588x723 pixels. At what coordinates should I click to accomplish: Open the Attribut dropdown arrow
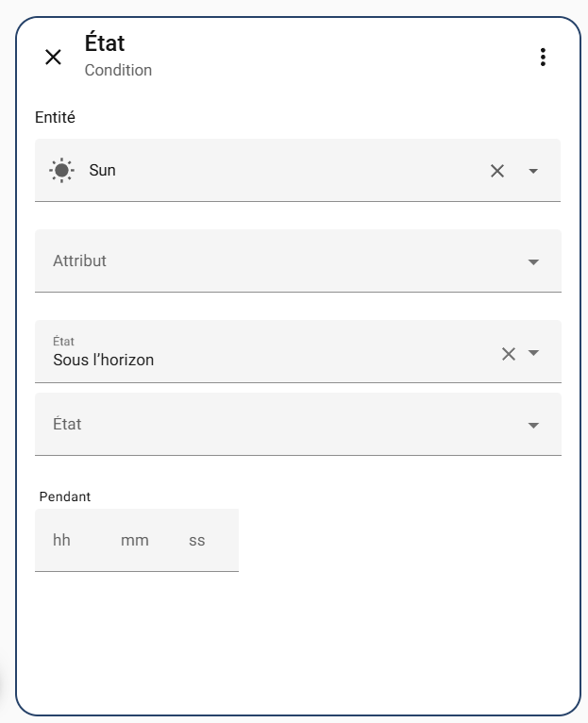(533, 261)
